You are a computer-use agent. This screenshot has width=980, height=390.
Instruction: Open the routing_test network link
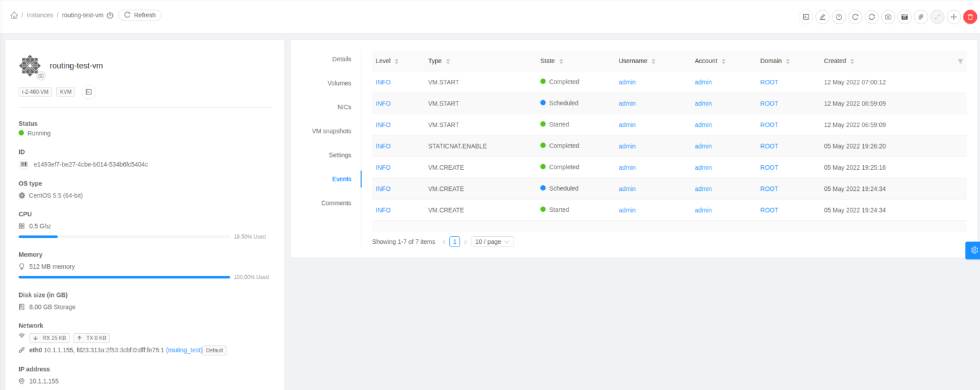pyautogui.click(x=184, y=350)
